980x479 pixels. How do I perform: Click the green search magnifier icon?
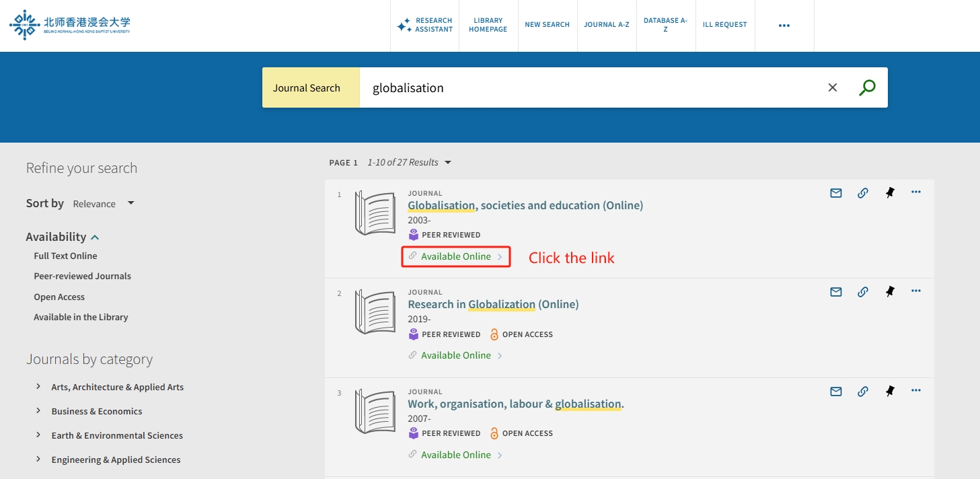(867, 87)
